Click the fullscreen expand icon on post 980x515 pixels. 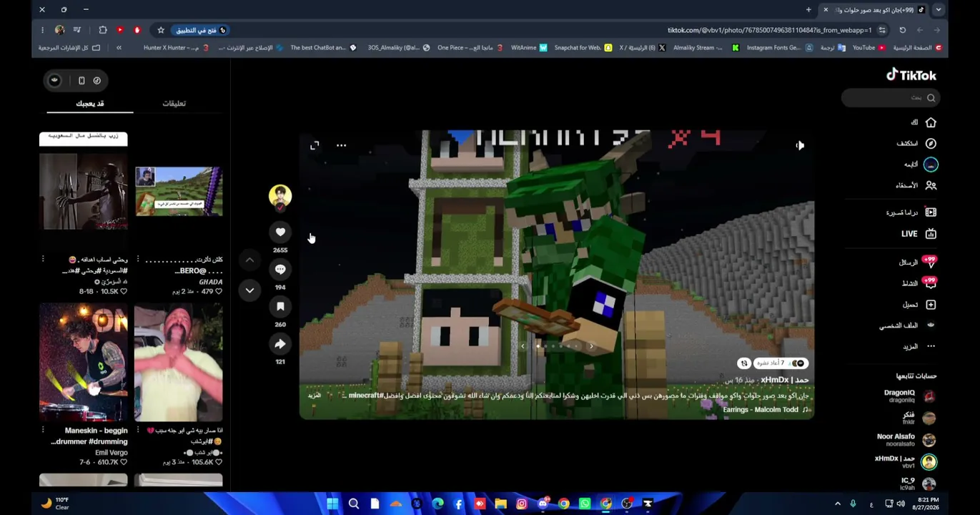click(x=315, y=145)
